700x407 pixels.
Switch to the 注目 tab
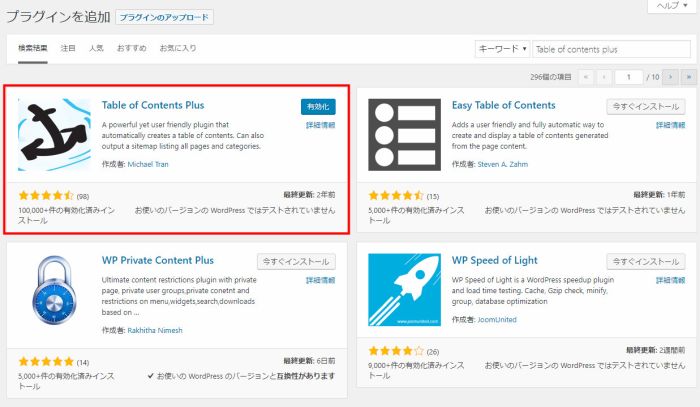coord(68,48)
